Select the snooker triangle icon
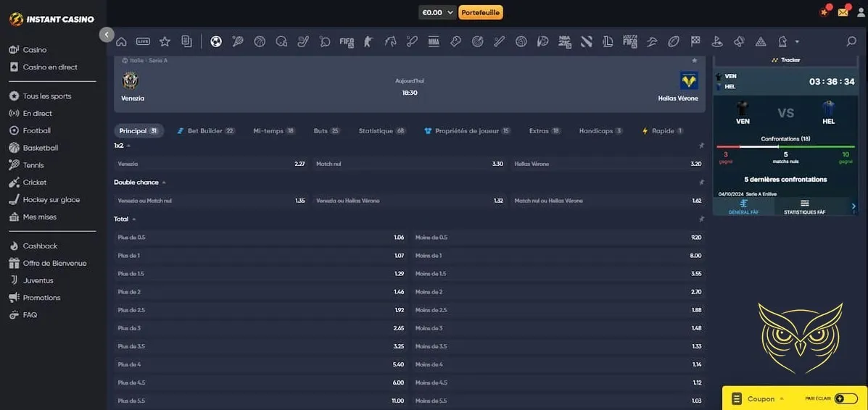The width and height of the screenshot is (868, 410). (761, 41)
